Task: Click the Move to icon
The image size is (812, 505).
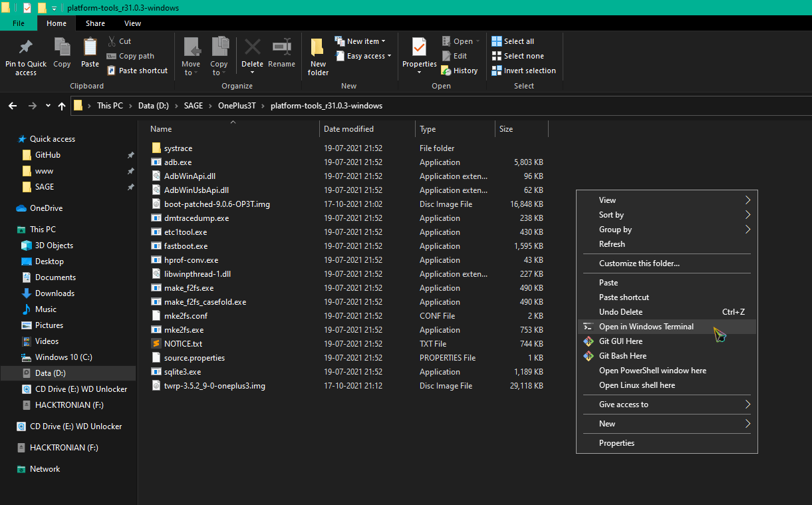Action: click(x=192, y=47)
